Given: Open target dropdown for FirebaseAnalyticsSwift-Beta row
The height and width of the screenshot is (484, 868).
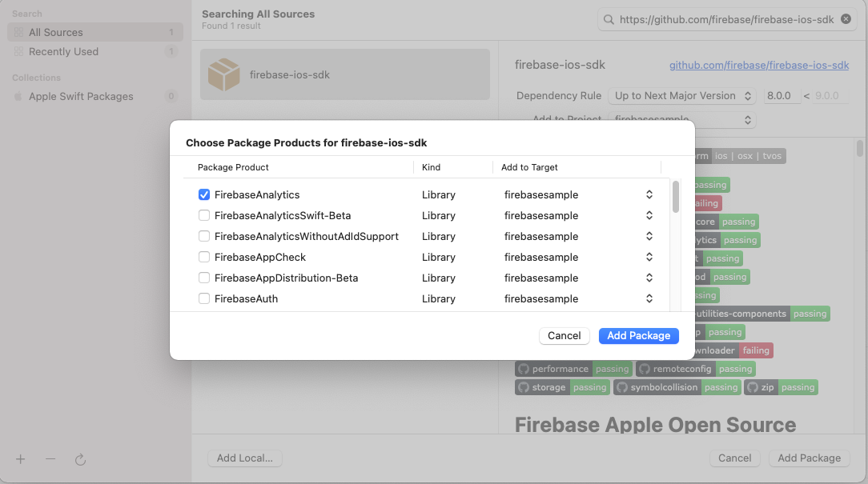Looking at the screenshot, I should point(649,215).
